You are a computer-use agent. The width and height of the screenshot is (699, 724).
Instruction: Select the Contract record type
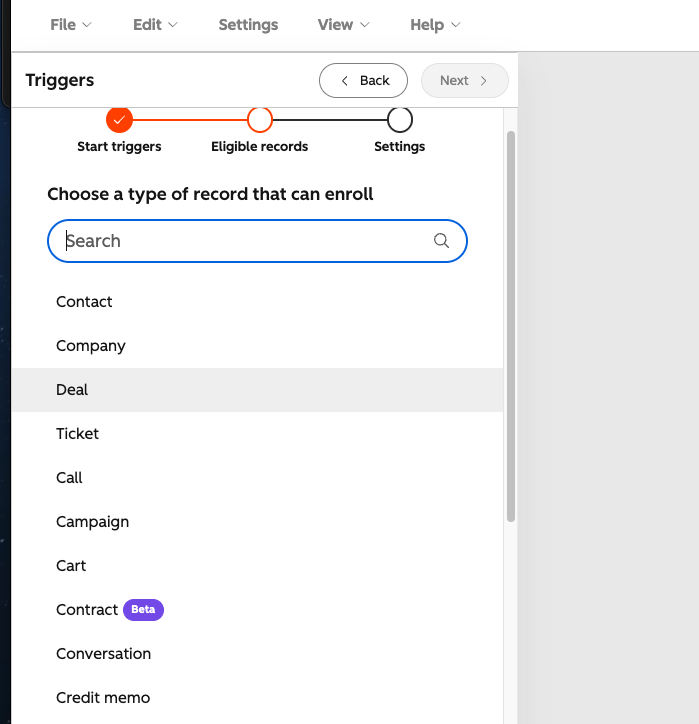[x=257, y=609]
